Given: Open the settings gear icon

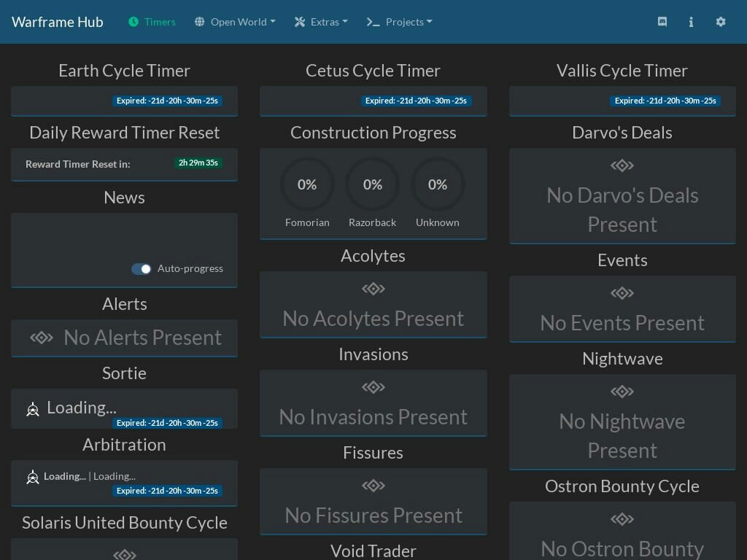Looking at the screenshot, I should [721, 22].
